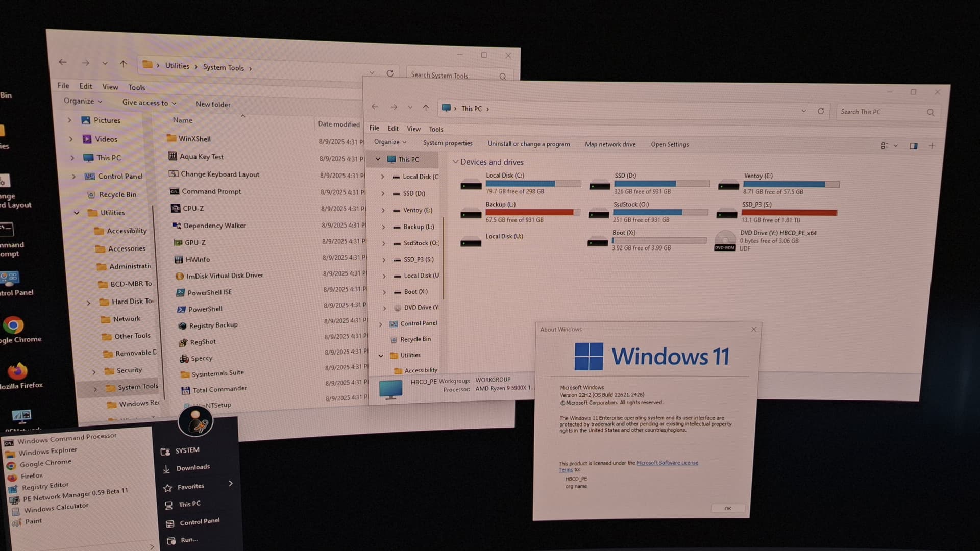
Task: Open Downloads in the start menu
Action: (192, 468)
